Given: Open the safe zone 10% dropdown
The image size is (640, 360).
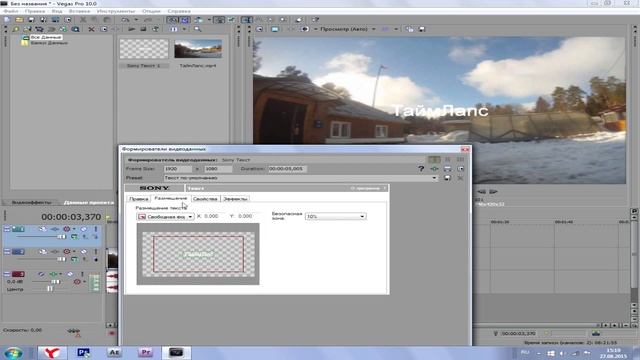Looking at the screenshot, I should pos(336,217).
